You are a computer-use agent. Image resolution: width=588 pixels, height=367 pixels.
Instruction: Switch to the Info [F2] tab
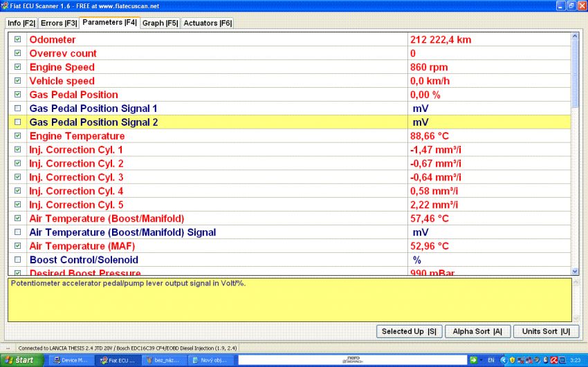point(21,23)
